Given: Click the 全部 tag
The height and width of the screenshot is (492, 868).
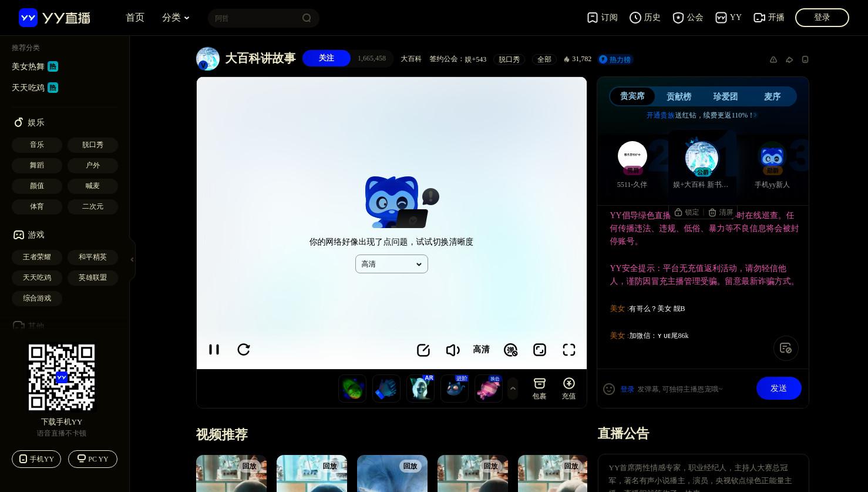Looking at the screenshot, I should click(544, 59).
